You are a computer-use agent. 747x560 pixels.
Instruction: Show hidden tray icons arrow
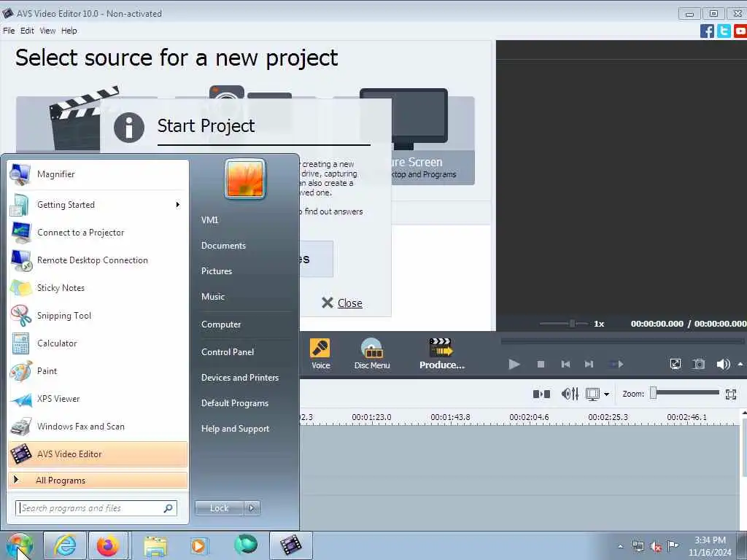click(620, 546)
